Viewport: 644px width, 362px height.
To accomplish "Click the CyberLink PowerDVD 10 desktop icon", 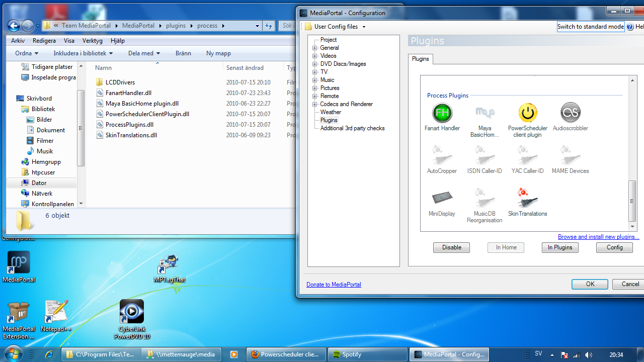I will click(x=132, y=312).
